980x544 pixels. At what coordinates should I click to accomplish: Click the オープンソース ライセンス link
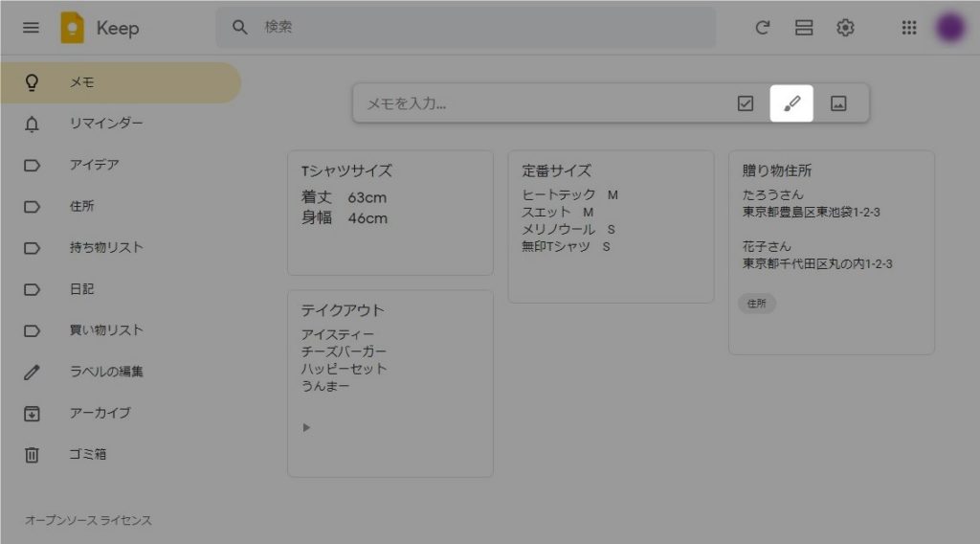(x=88, y=520)
